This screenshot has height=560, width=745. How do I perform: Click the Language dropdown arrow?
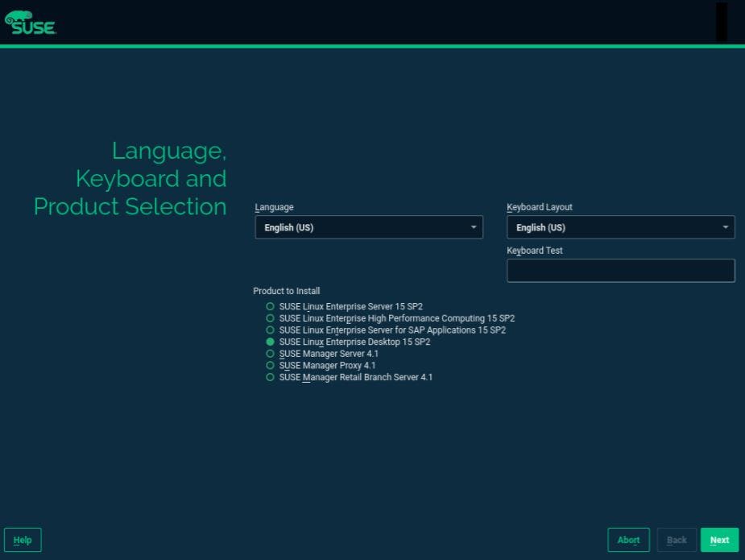pos(474,227)
